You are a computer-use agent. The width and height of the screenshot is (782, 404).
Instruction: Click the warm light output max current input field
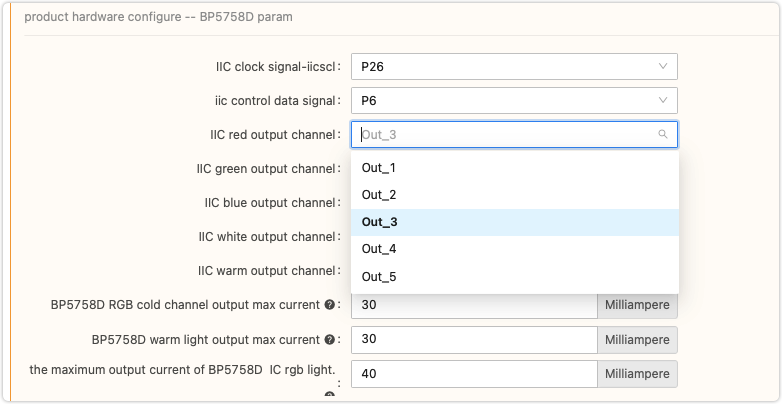(x=474, y=340)
